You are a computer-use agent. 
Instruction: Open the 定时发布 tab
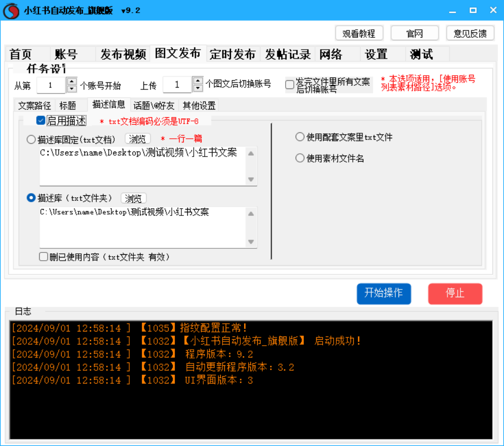233,54
